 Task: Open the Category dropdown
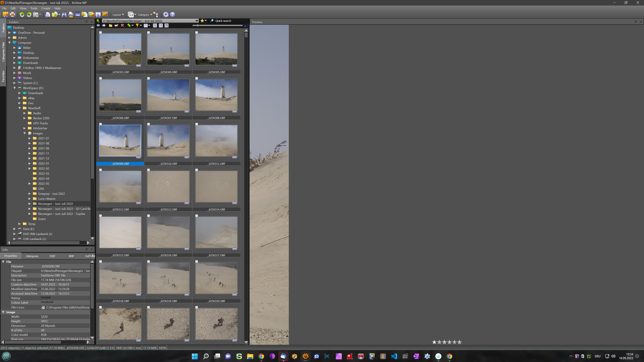coord(145,15)
